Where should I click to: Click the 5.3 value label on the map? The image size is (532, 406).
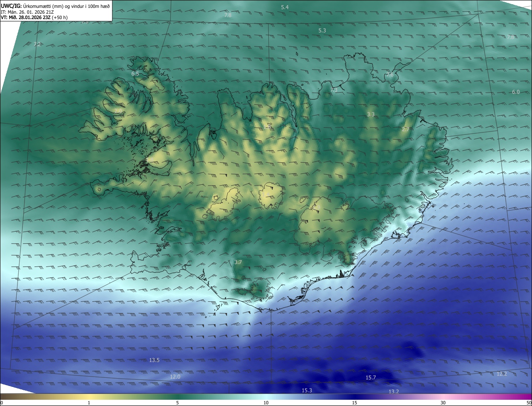(322, 31)
